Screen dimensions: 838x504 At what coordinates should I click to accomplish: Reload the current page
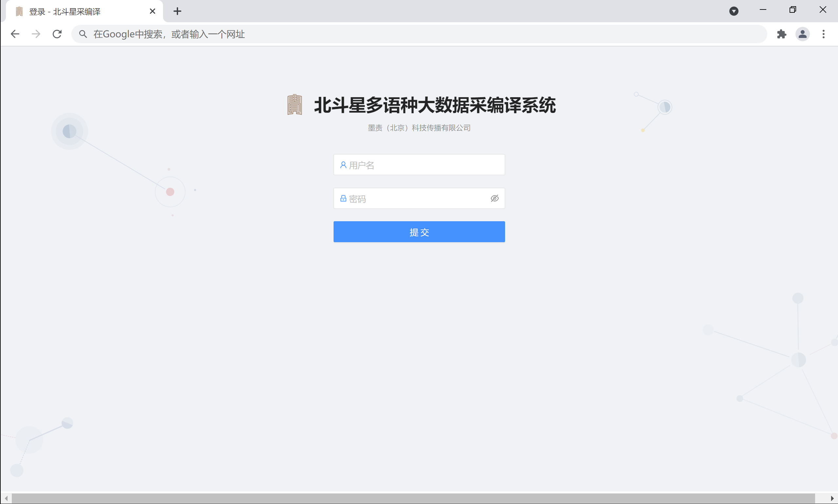[57, 34]
